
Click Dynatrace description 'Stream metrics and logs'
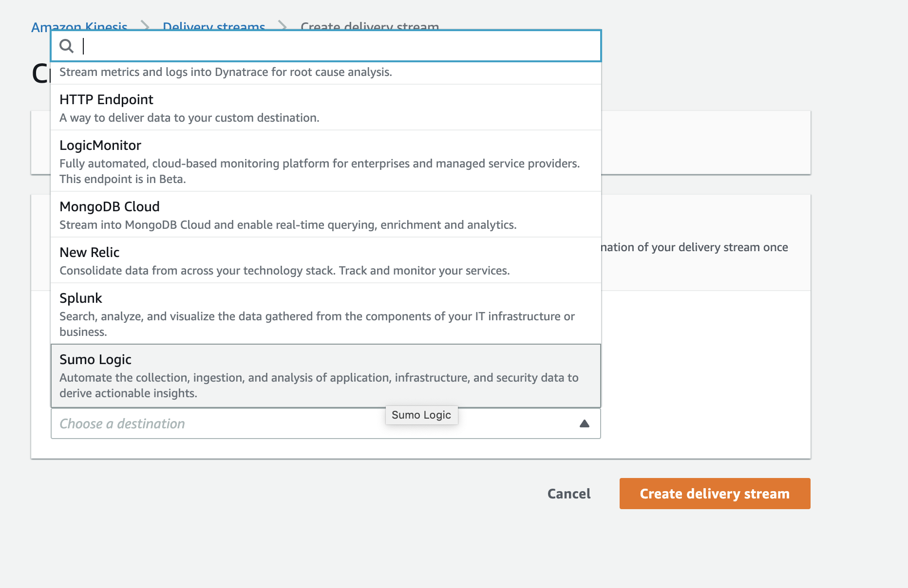click(226, 72)
